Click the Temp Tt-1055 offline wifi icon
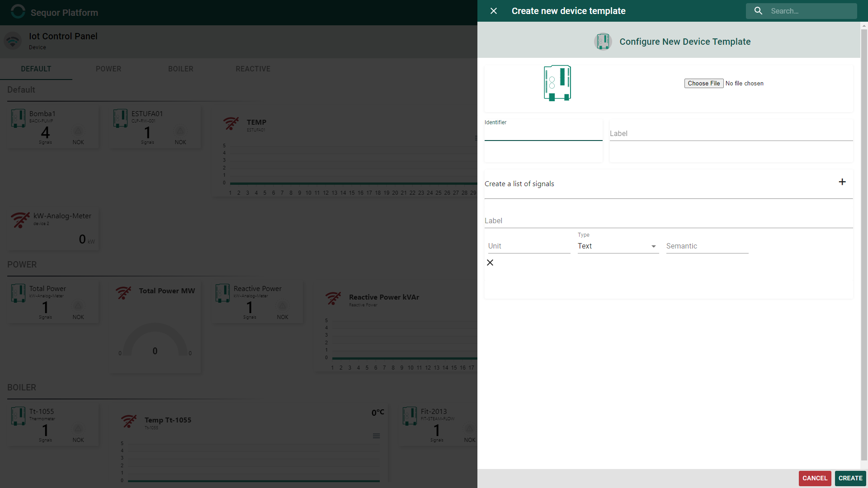 pos(129,422)
